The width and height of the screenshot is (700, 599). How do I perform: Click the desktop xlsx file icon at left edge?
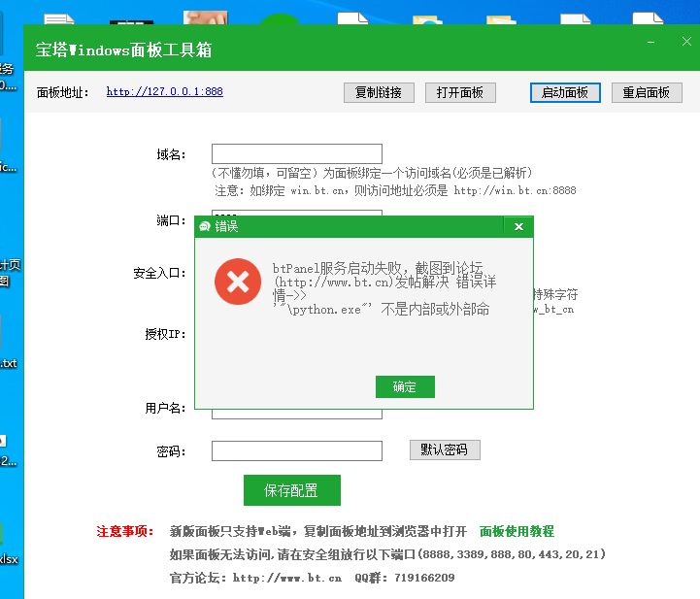click(8, 545)
